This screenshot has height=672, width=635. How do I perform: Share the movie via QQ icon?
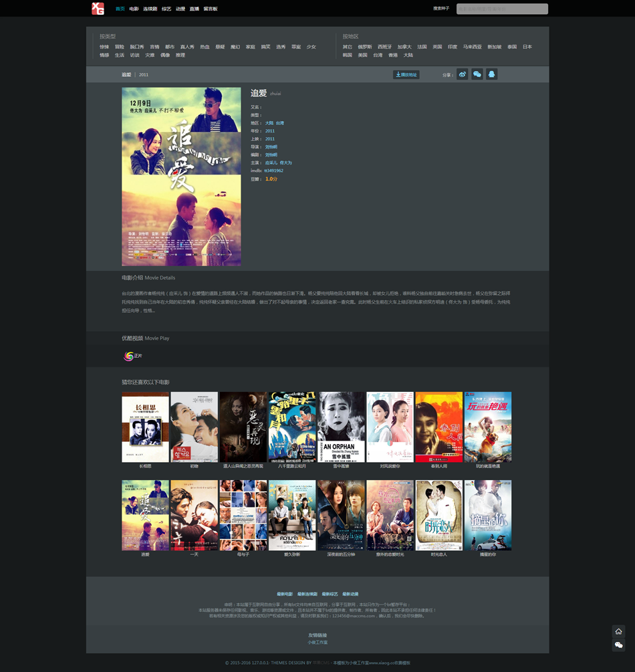pyautogui.click(x=491, y=75)
